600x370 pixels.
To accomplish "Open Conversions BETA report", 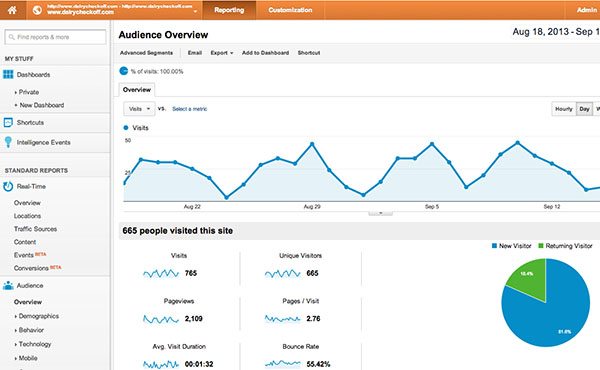I will pyautogui.click(x=37, y=268).
